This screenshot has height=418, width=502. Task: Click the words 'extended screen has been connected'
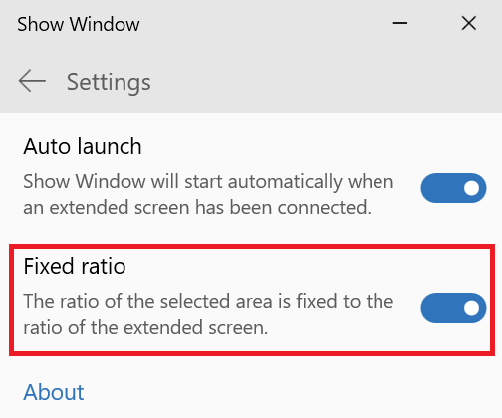click(211, 208)
